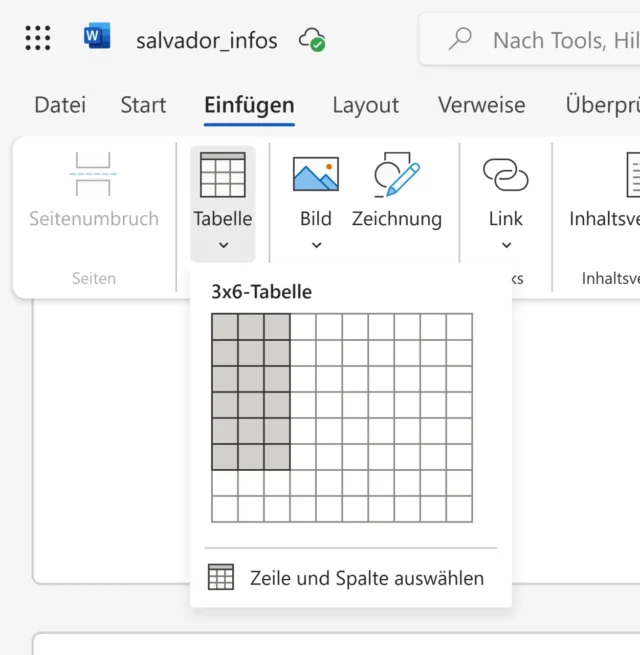
Task: Click the Link chain icon
Action: [505, 174]
